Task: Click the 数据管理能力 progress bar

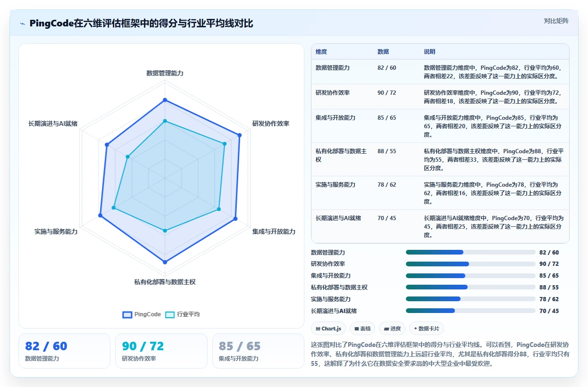Action: point(470,252)
